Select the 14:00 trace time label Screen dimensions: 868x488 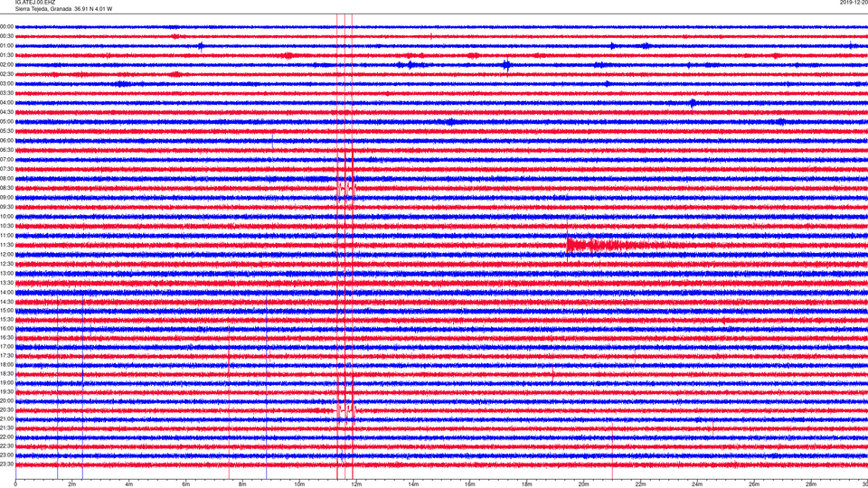[x=7, y=292]
